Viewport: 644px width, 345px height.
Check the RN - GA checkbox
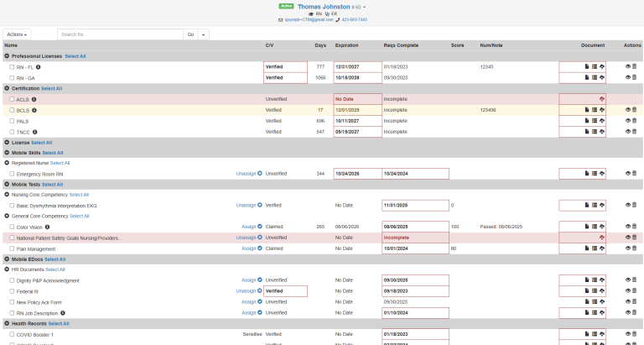[x=12, y=78]
